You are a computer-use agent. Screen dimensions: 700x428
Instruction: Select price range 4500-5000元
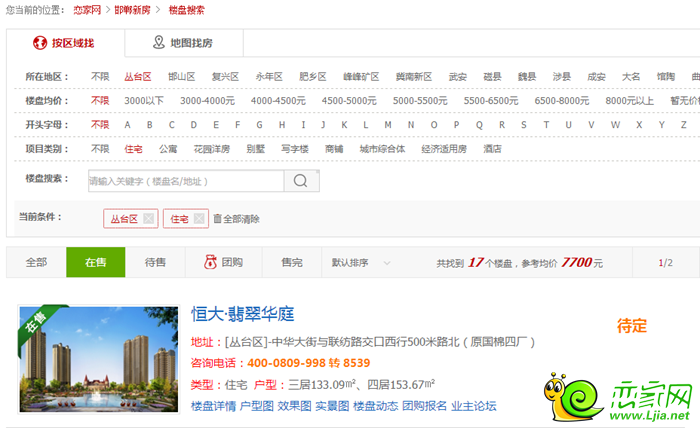click(349, 101)
